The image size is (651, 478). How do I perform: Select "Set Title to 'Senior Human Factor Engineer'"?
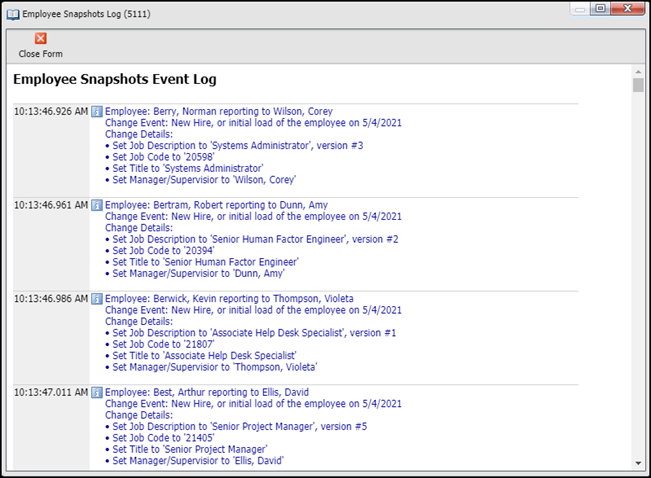205,262
